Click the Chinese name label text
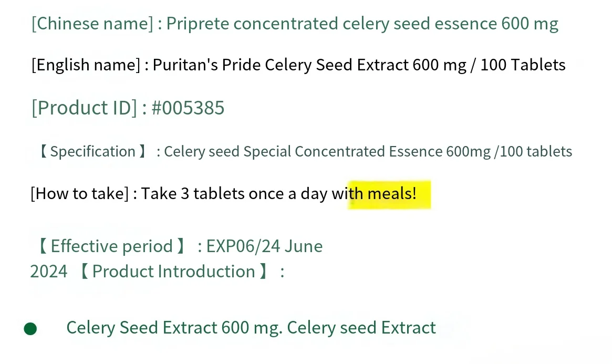This screenshot has height=364, width=612. click(x=92, y=24)
